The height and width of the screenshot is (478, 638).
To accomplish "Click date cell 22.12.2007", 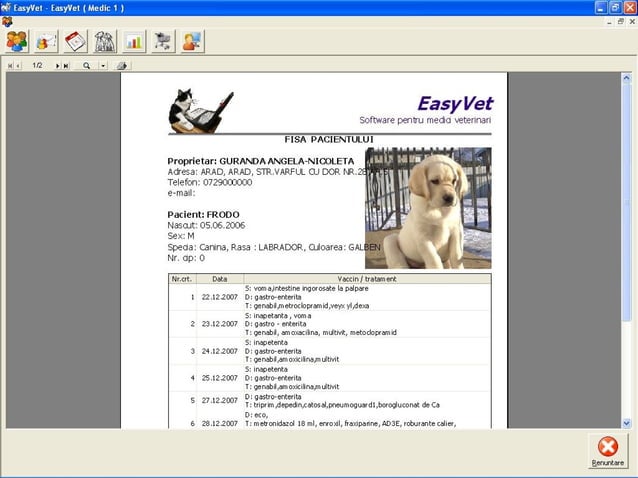I will click(x=220, y=297).
